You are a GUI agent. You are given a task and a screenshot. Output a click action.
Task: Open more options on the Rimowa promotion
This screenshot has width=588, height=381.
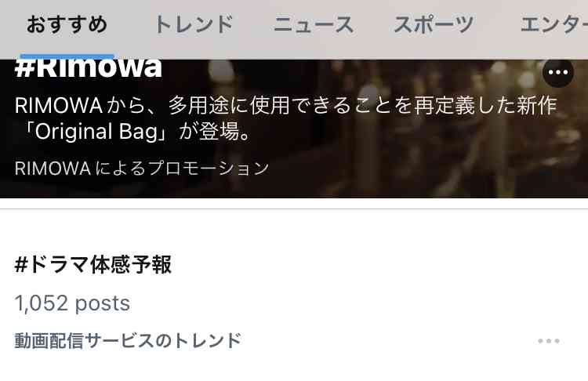tap(558, 72)
